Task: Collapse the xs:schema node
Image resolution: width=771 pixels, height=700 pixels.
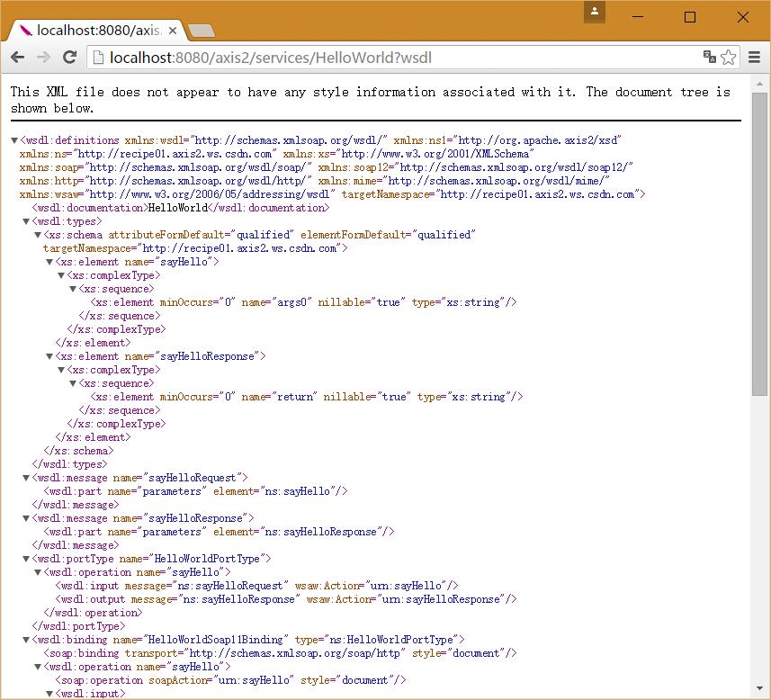Action: [x=39, y=235]
